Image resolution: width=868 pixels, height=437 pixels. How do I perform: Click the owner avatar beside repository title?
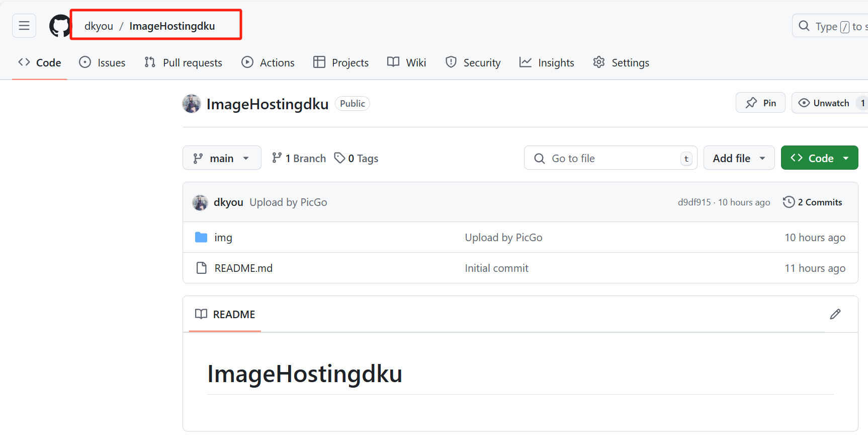192,104
